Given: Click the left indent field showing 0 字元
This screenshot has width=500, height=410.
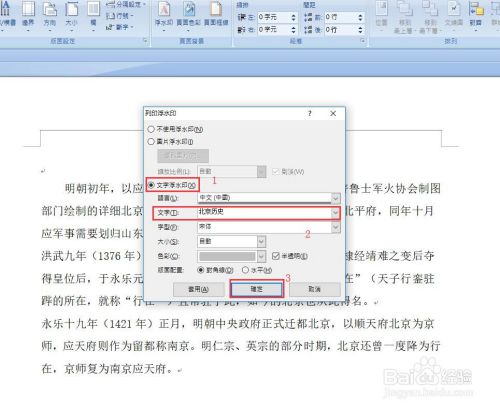Looking at the screenshot, I should pos(273,17).
